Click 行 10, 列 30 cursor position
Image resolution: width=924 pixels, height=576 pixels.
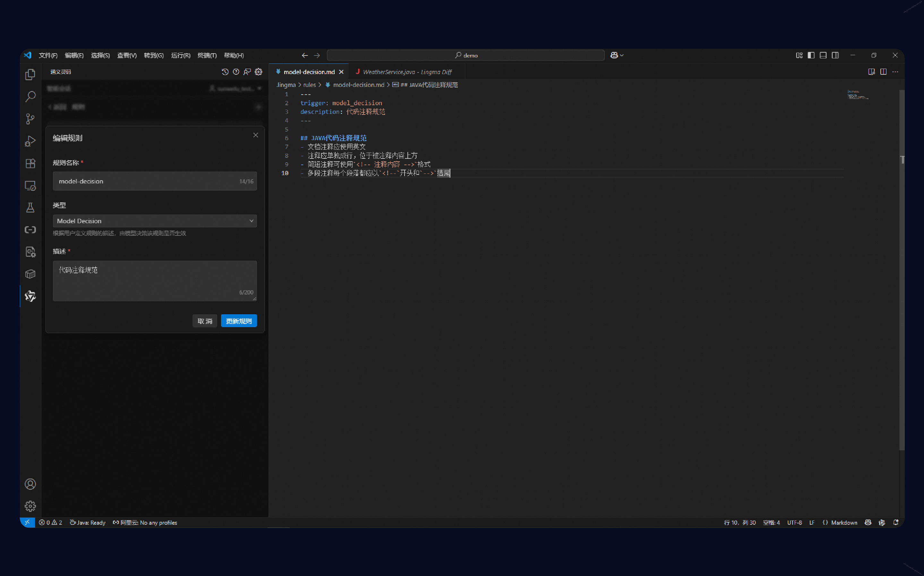click(x=740, y=523)
